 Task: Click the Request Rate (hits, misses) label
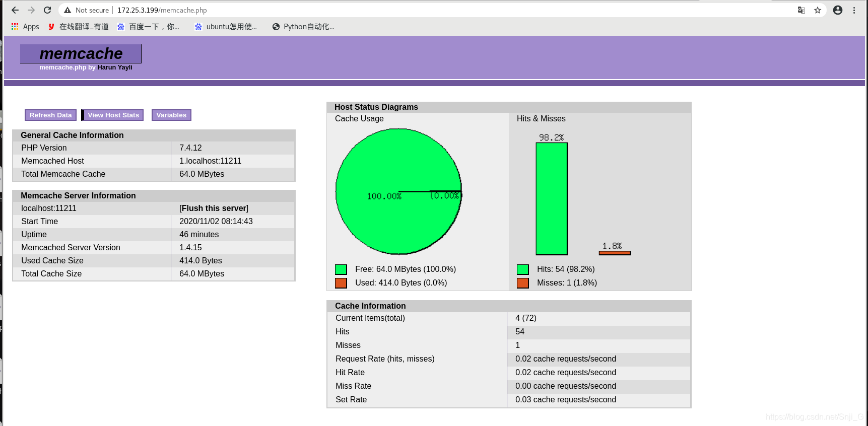(385, 359)
